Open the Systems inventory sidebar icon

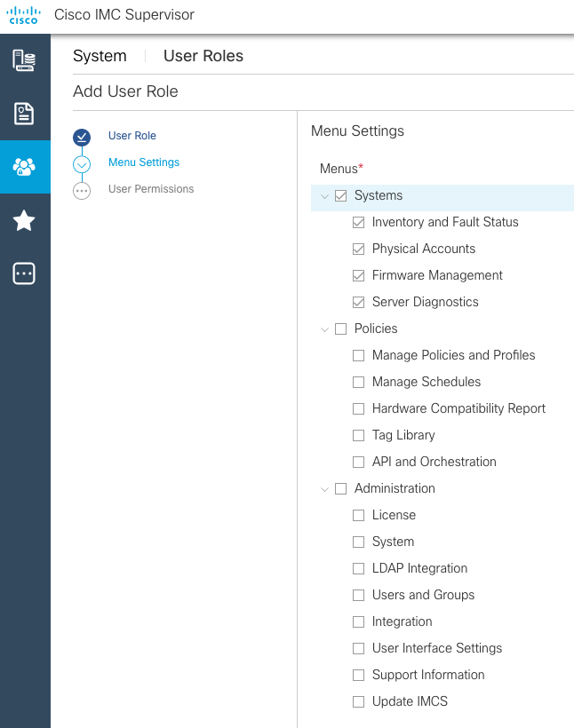[x=24, y=59]
